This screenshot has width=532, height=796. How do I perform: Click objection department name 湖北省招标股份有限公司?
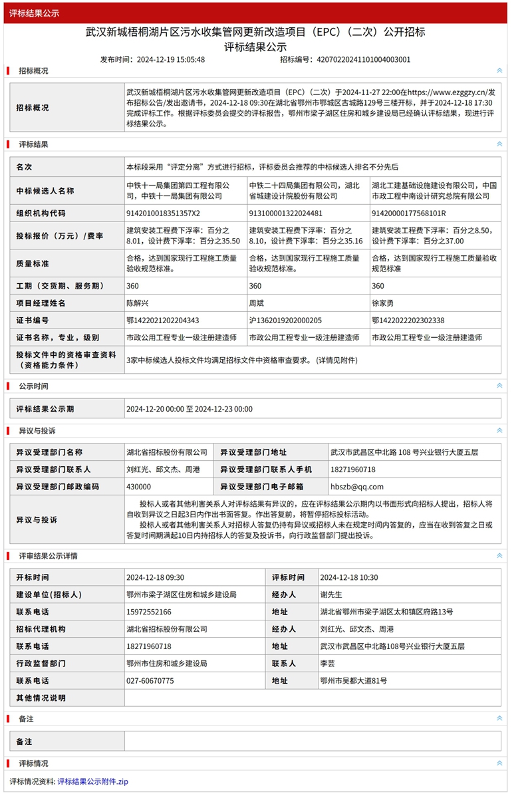click(x=167, y=452)
